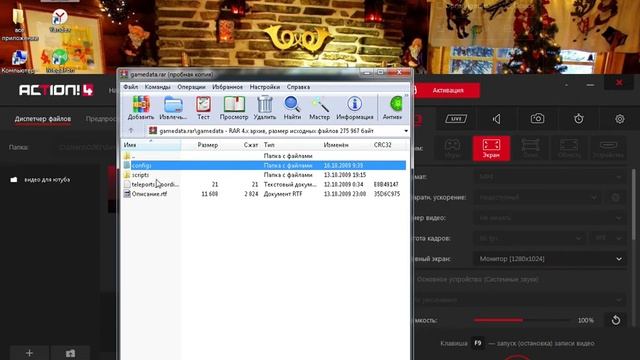Click the Тест toolbar icon
The width and height of the screenshot is (640, 360).
[x=203, y=108]
